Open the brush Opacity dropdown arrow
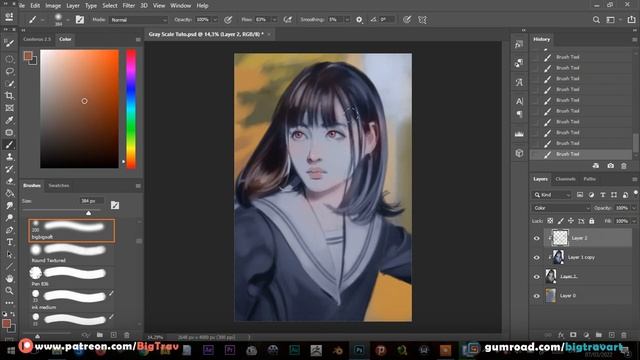The width and height of the screenshot is (640, 360). point(215,20)
